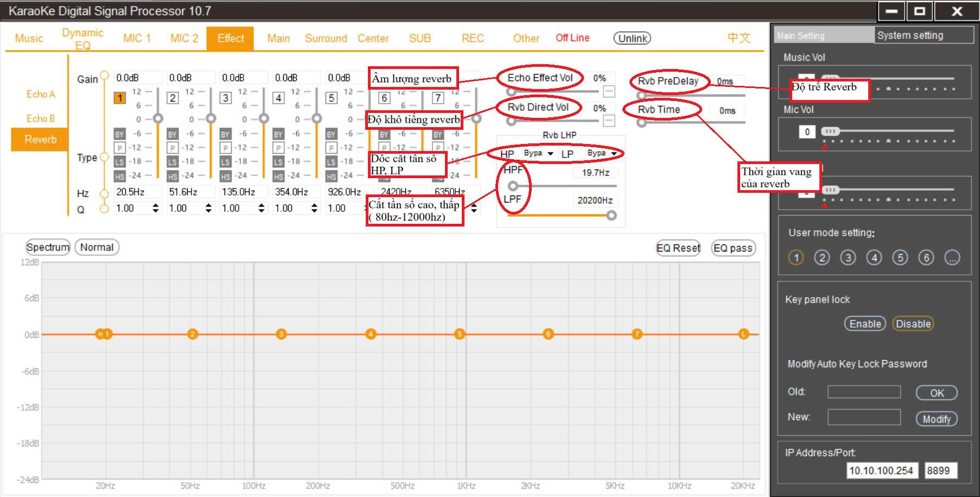Click the EQ pass button
The width and height of the screenshot is (980, 497).
click(x=733, y=248)
